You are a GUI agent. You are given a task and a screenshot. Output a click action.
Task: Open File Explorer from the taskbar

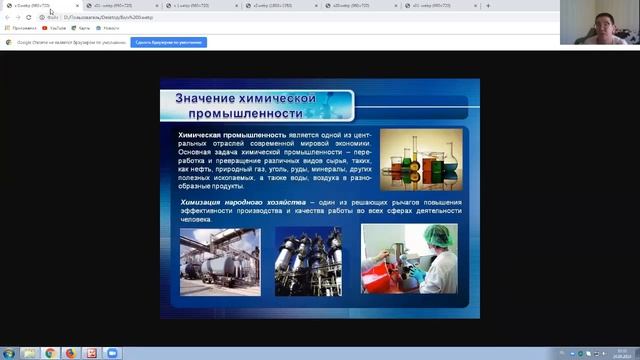(x=29, y=353)
